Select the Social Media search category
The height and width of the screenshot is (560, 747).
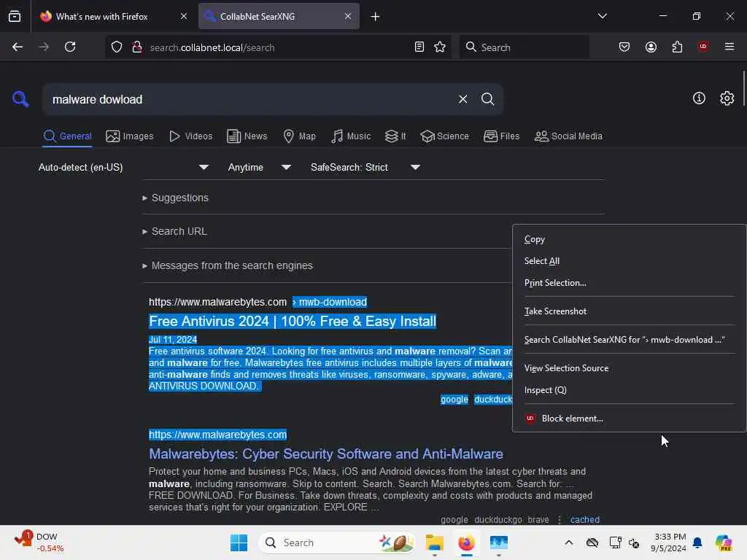point(568,136)
